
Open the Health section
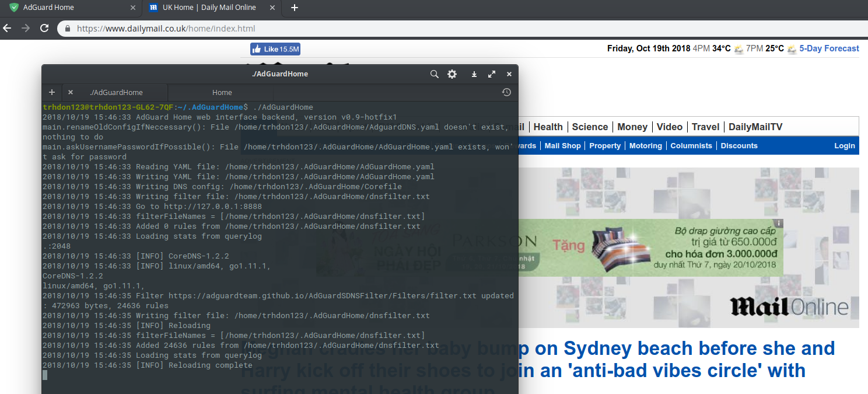(548, 127)
